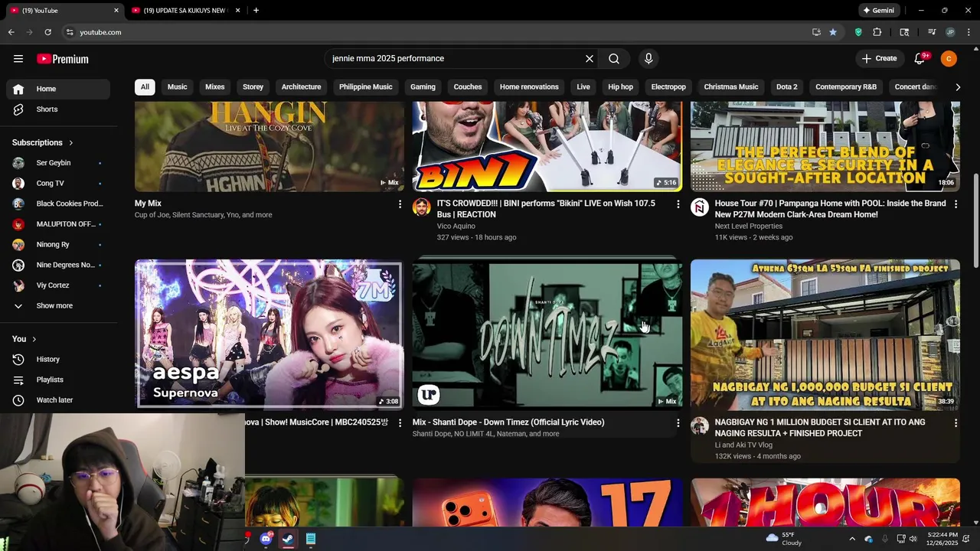Play Down Timez lyric video thumbnail
This screenshot has height=551, width=980.
pyautogui.click(x=547, y=334)
